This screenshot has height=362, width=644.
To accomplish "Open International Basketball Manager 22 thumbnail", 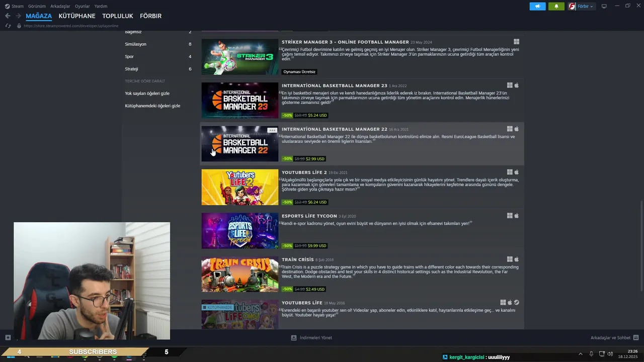I will (240, 144).
